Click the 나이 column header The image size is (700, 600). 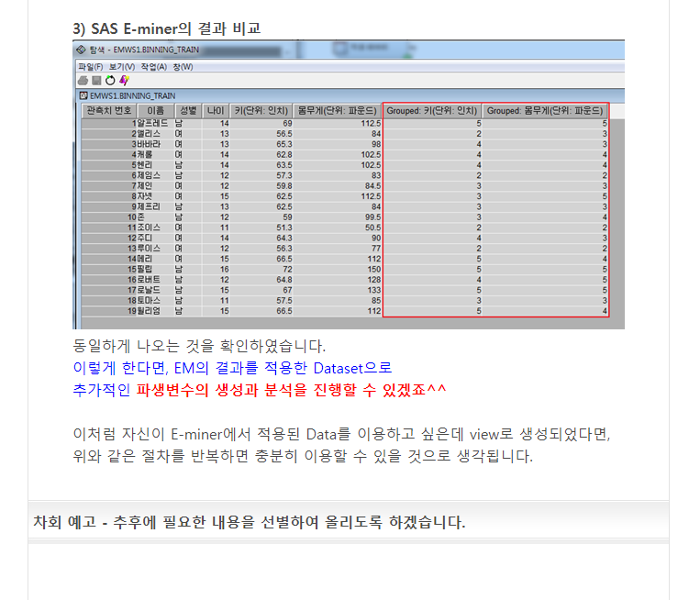point(216,111)
